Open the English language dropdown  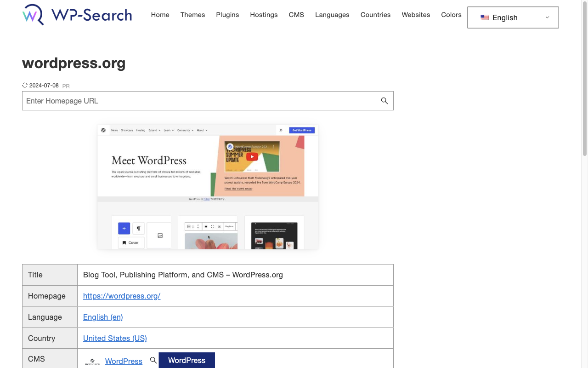coord(513,17)
